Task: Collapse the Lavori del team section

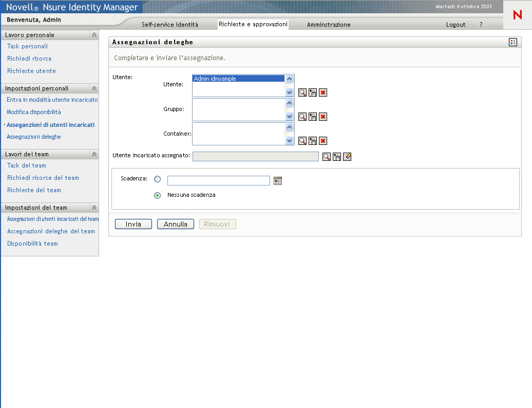Action: [94, 154]
